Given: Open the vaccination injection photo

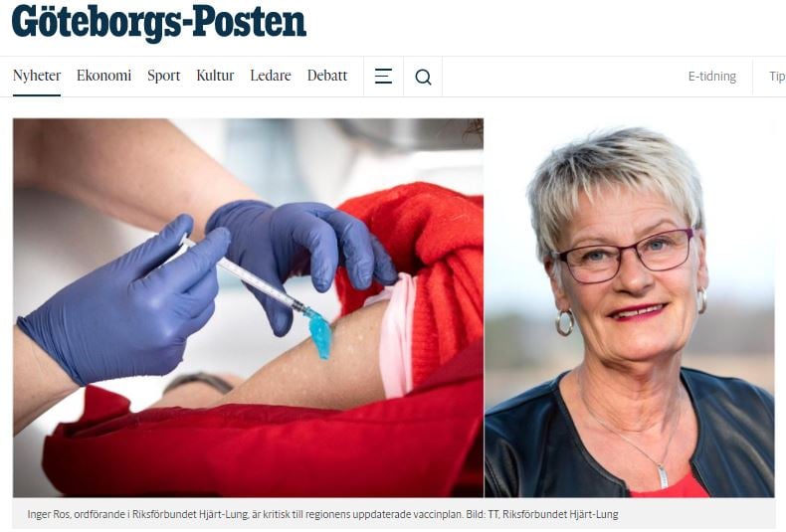Looking at the screenshot, I should 248,307.
